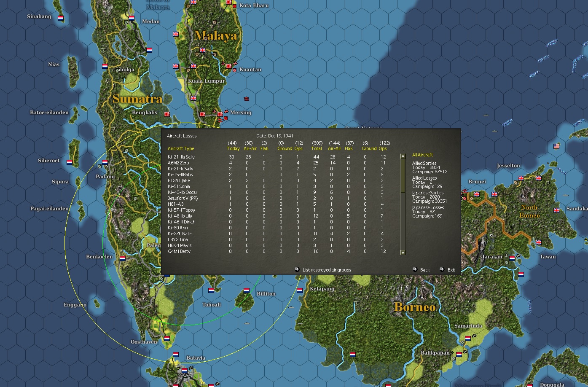The width and height of the screenshot is (588, 387).
Task: Click the Kuala Lumpur map label
Action: (206, 81)
